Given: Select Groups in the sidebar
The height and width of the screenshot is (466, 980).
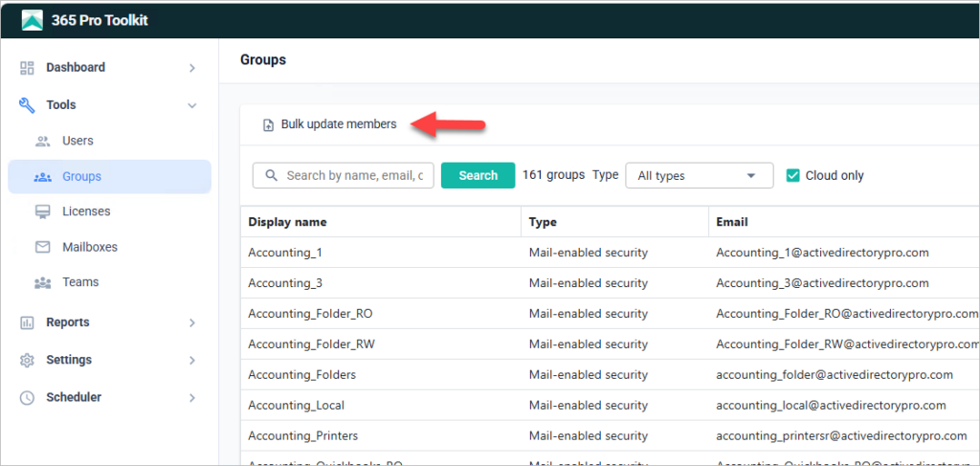Looking at the screenshot, I should 110,177.
